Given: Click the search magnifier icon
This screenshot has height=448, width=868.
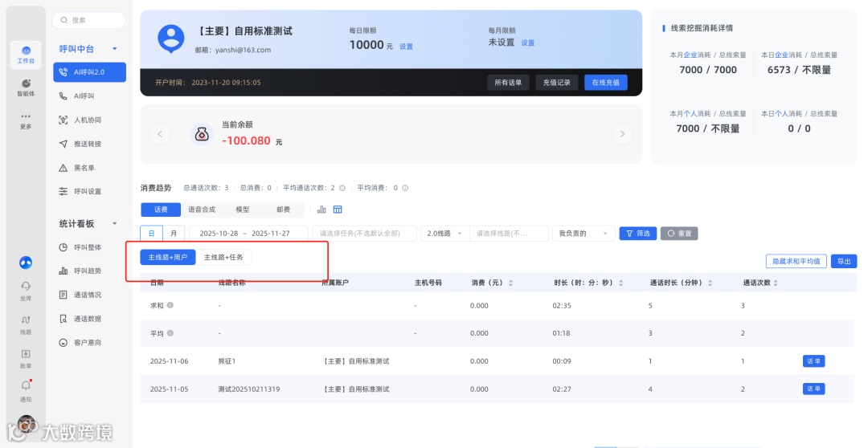Looking at the screenshot, I should click(x=64, y=20).
